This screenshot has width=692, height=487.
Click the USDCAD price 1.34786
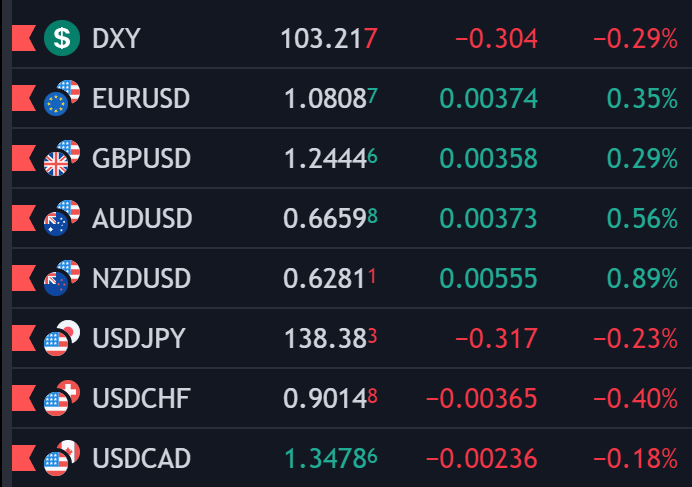[x=330, y=459]
